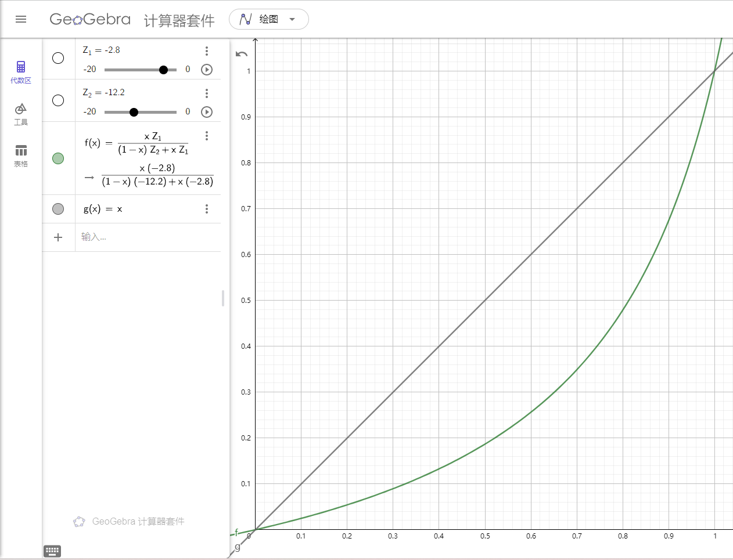The width and height of the screenshot is (733, 560).
Task: Select the Z₁ = -2.8 definition
Action: click(102, 50)
